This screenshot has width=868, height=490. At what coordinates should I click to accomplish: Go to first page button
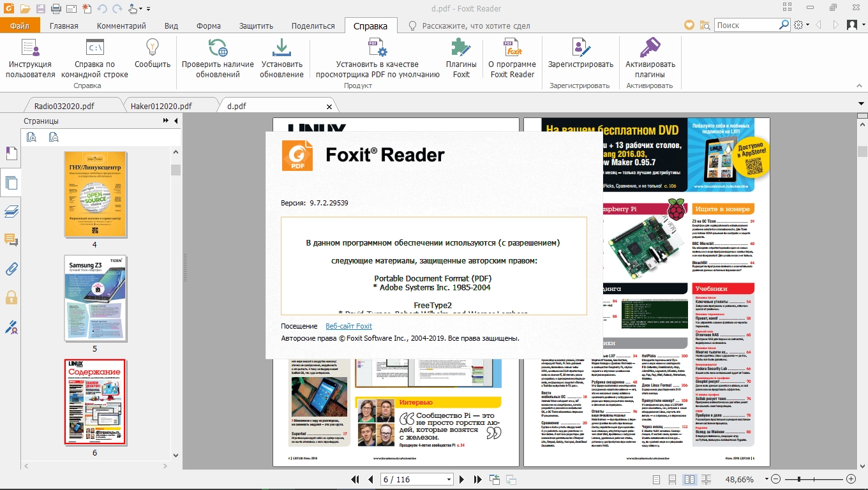(355, 479)
